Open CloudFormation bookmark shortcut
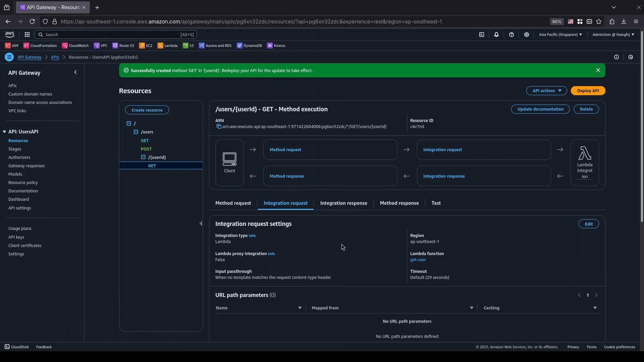This screenshot has height=362, width=644. coord(40,46)
